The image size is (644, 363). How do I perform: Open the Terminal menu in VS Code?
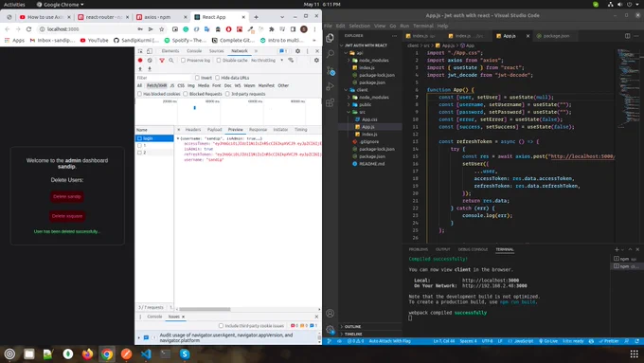pyautogui.click(x=423, y=26)
